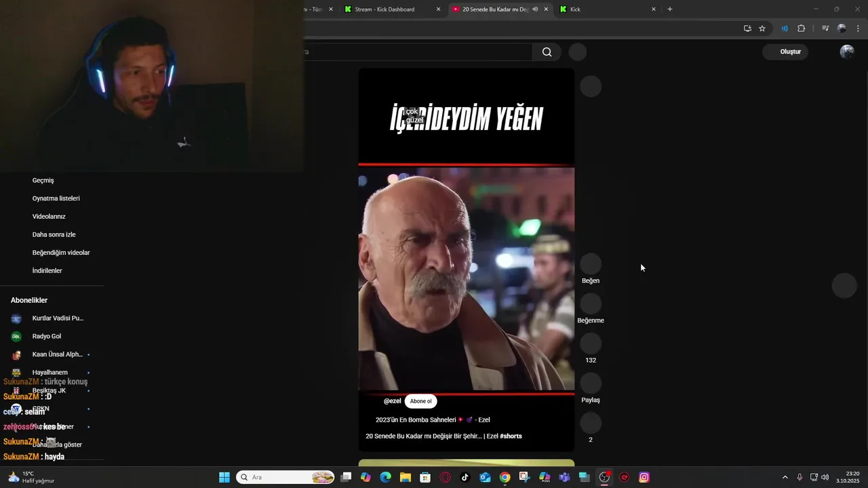The height and width of the screenshot is (488, 868).
Task: Dislike the short with the Beğenme button
Action: (591, 304)
